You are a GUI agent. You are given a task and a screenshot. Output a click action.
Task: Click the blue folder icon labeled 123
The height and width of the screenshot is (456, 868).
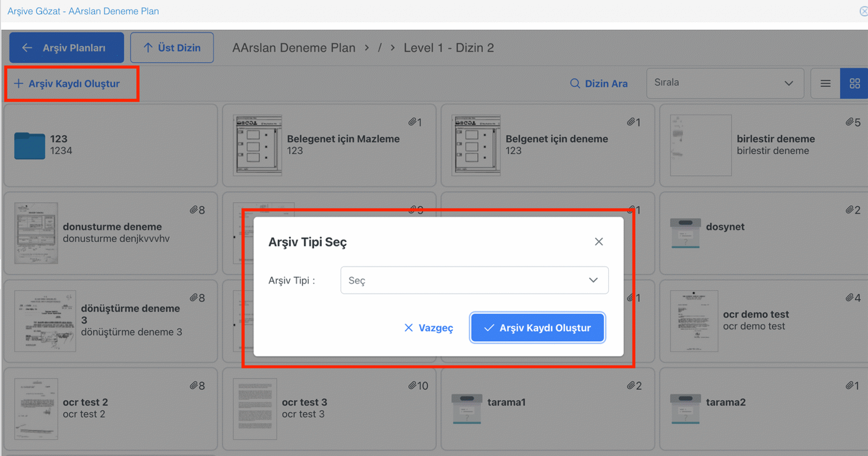pyautogui.click(x=29, y=145)
